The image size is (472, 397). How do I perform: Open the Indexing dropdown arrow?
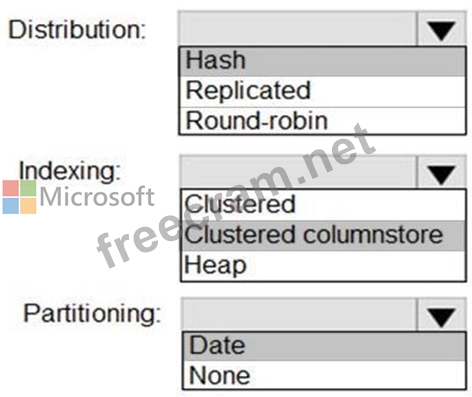point(441,173)
